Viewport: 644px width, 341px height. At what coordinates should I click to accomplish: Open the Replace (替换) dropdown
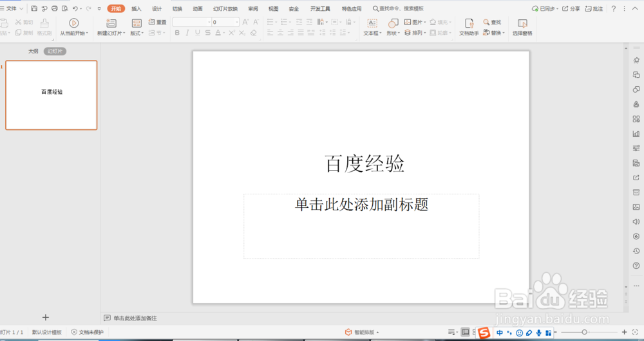click(494, 33)
